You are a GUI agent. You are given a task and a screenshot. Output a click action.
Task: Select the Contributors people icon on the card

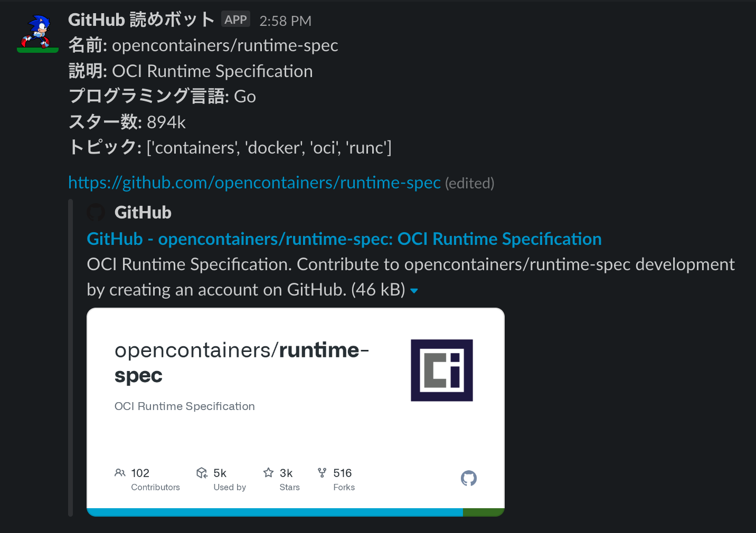120,473
